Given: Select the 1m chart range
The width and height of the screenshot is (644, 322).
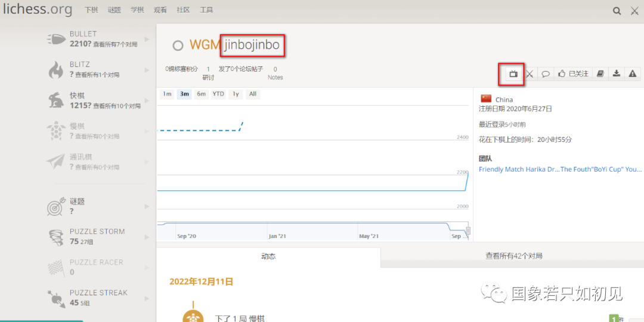Looking at the screenshot, I should click(x=167, y=94).
